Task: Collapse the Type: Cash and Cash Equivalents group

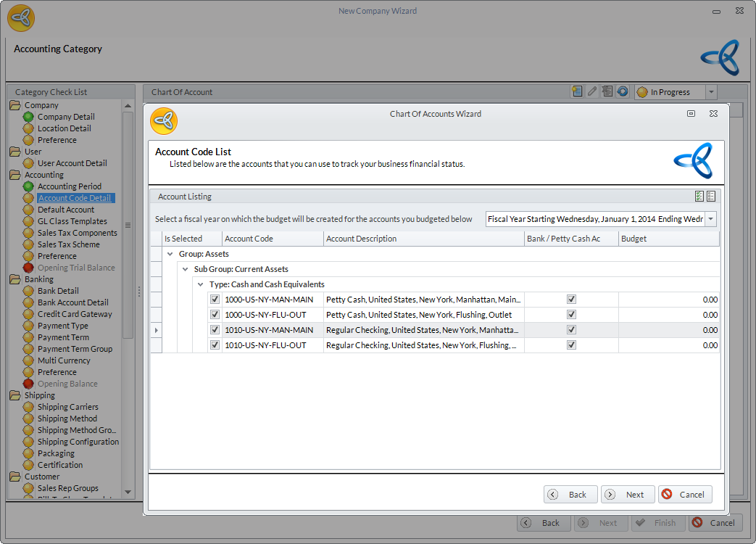Action: [201, 284]
